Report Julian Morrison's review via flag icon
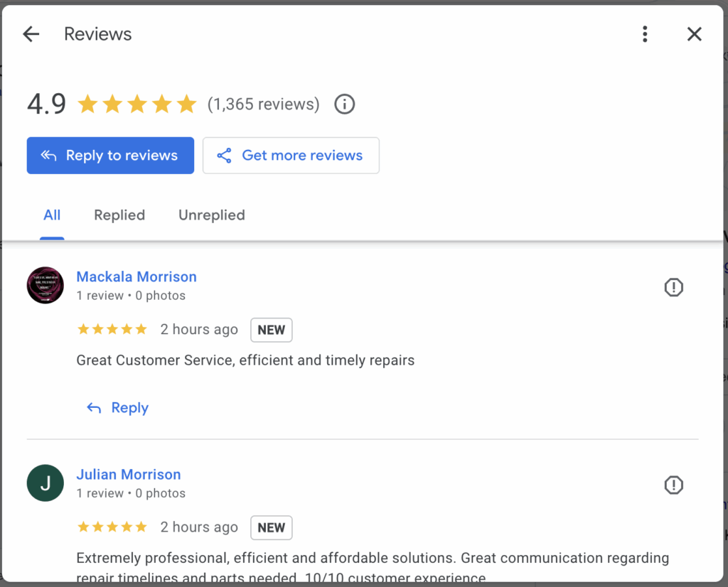This screenshot has height=587, width=728. 673,485
